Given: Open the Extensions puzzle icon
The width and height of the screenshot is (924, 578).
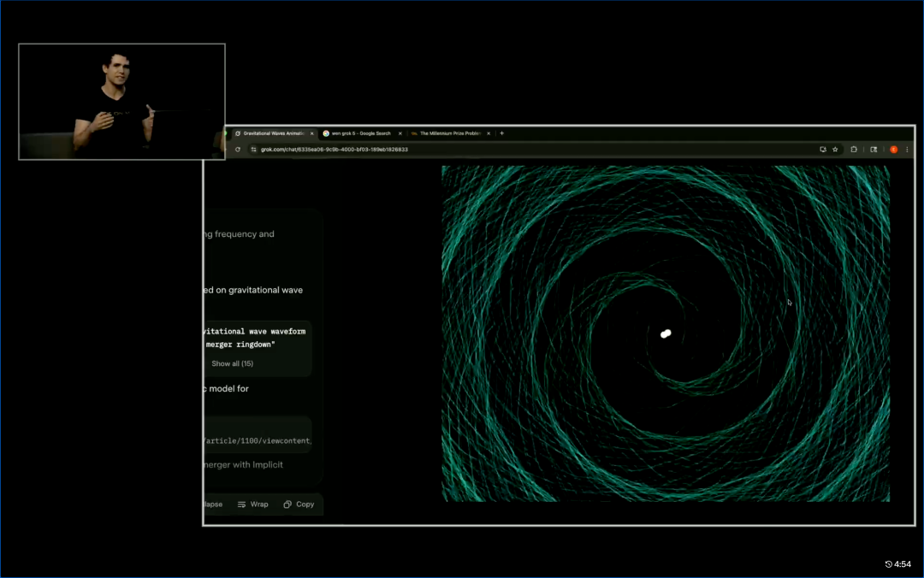Looking at the screenshot, I should [x=854, y=150].
